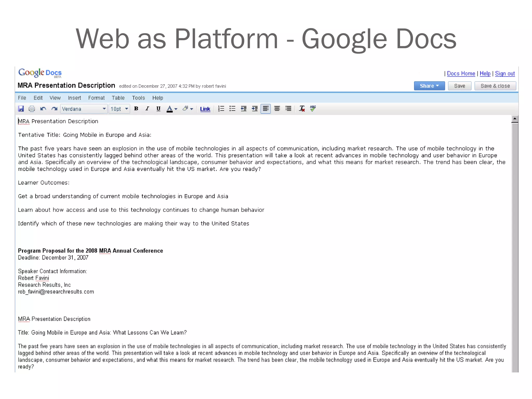Open the Tools menu
The height and width of the screenshot is (399, 532).
pos(138,98)
